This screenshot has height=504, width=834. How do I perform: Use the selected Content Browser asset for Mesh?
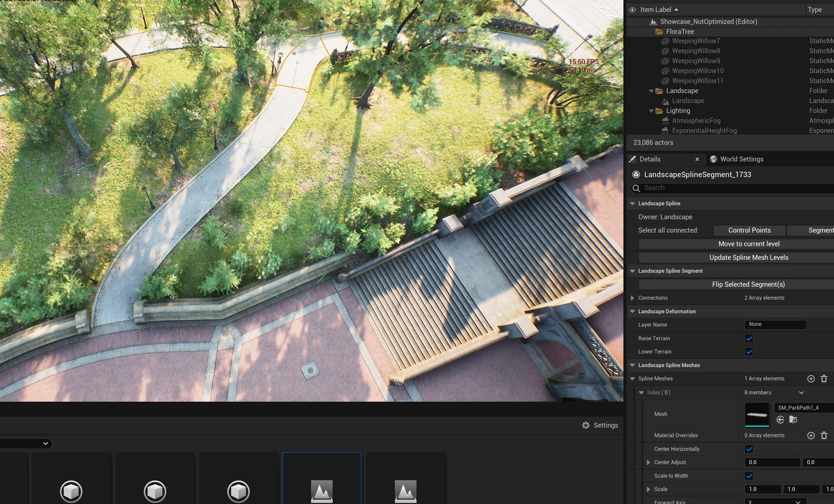tap(780, 420)
